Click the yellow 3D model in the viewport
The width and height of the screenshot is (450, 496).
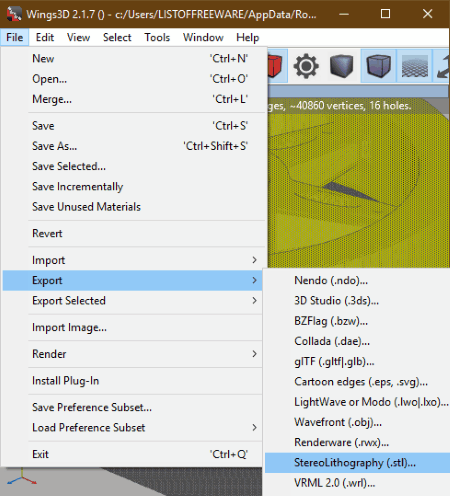coord(358,190)
